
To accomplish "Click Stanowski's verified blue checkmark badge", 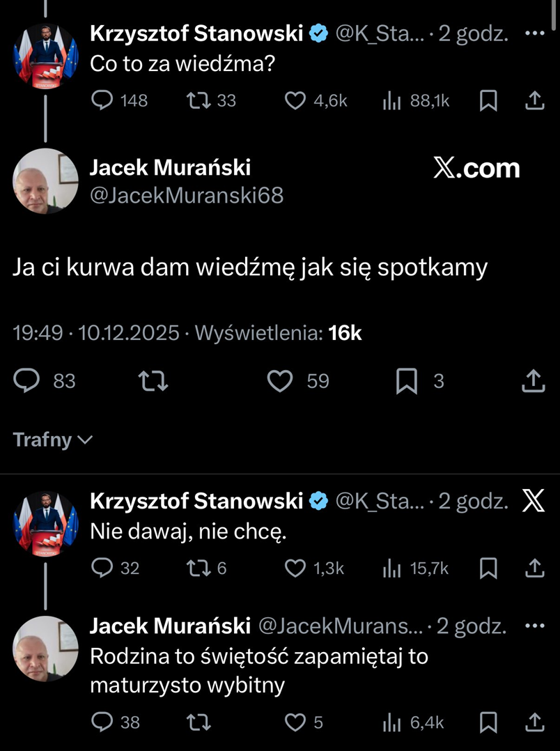I will tap(319, 32).
